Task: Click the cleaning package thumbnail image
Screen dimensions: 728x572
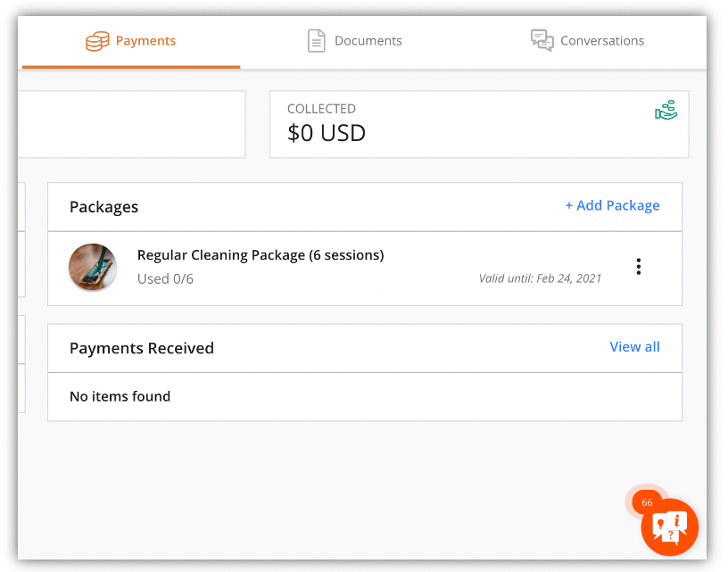Action: pos(93,267)
